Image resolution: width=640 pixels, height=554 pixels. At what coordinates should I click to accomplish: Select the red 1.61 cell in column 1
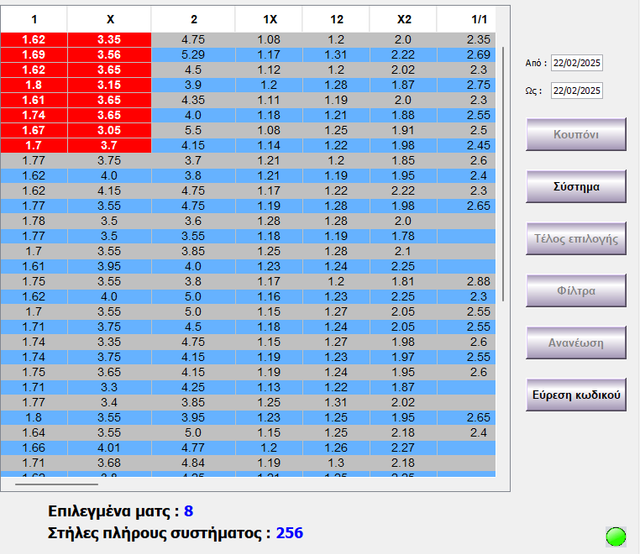tap(34, 100)
